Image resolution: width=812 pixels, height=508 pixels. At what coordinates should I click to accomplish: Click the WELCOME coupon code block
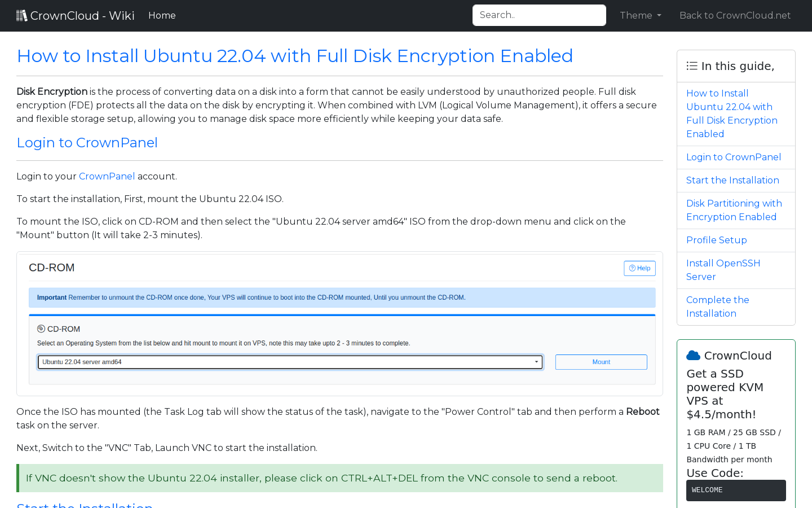(x=736, y=490)
